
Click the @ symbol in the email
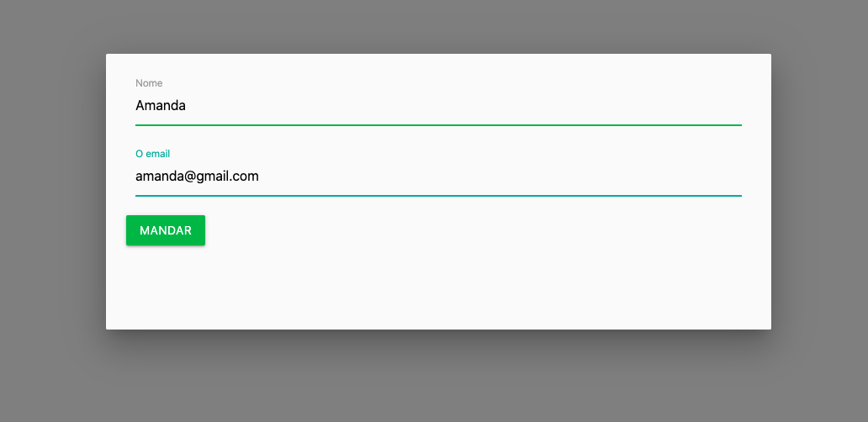(191, 177)
